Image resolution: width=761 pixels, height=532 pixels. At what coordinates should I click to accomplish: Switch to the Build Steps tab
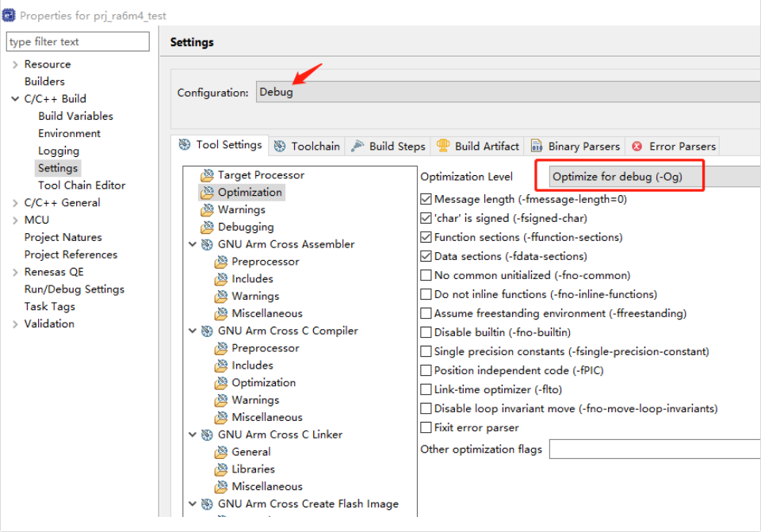point(388,146)
